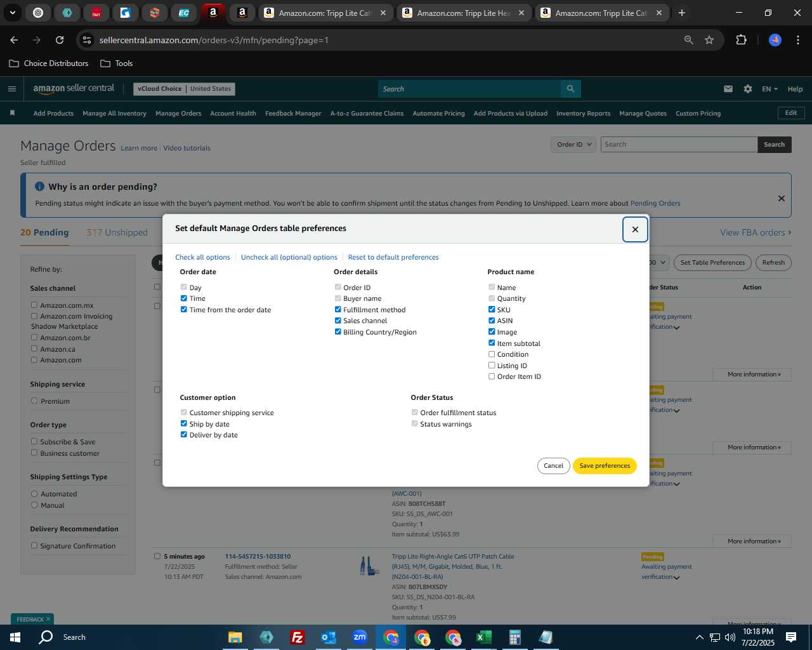Click Cancel in the preferences dialog

(x=553, y=466)
